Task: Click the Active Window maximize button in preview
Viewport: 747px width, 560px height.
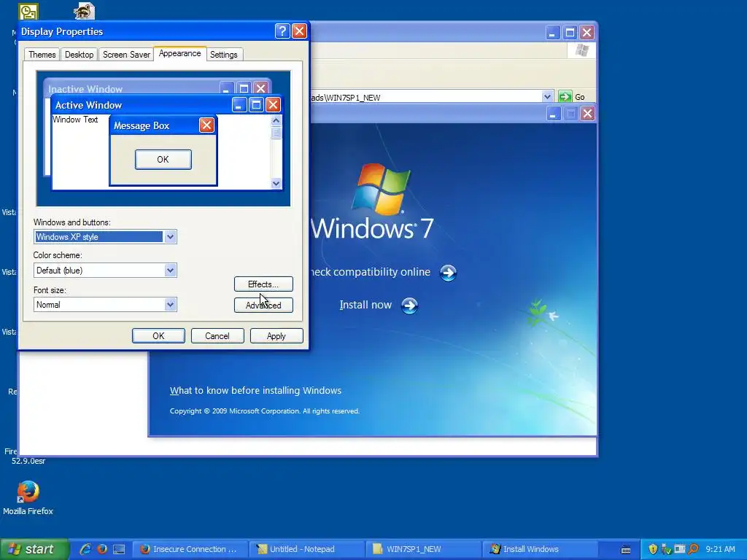Action: (x=256, y=105)
